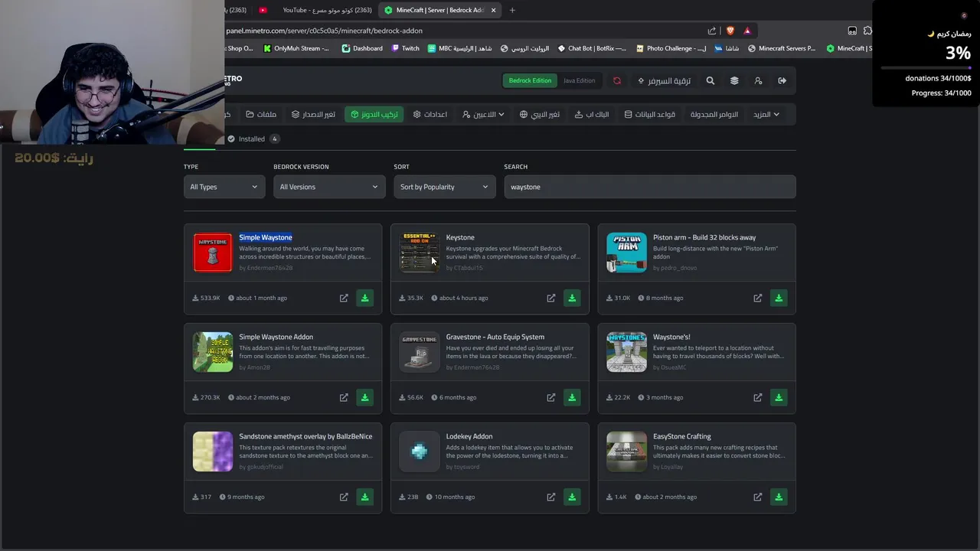This screenshot has height=551, width=980.
Task: Click the Brave shield icon in address bar
Action: pyautogui.click(x=730, y=31)
